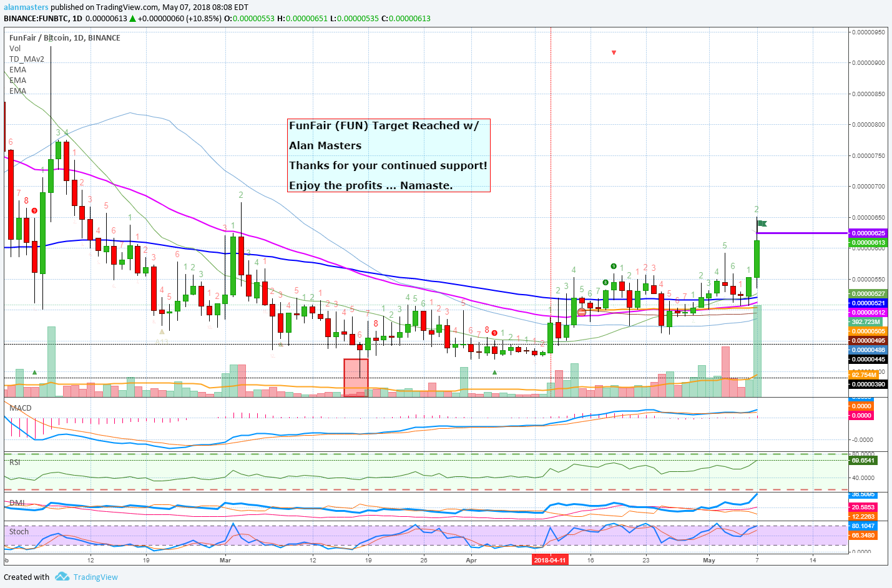Click the RSI pane label
The height and width of the screenshot is (588, 892).
15,462
